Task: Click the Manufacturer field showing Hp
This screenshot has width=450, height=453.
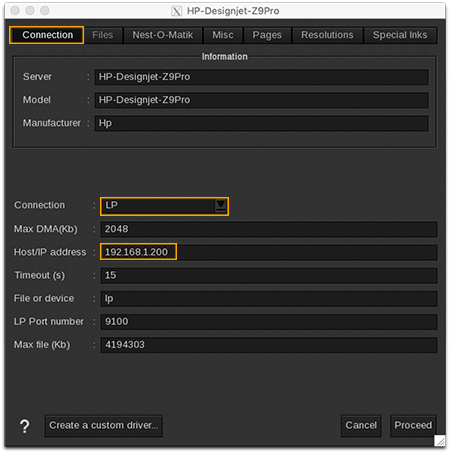Action: click(x=261, y=123)
